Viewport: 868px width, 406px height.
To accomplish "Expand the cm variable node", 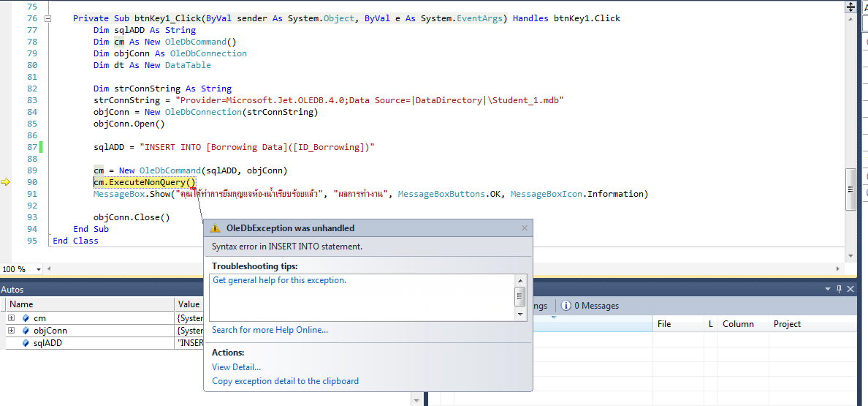I will (11, 318).
